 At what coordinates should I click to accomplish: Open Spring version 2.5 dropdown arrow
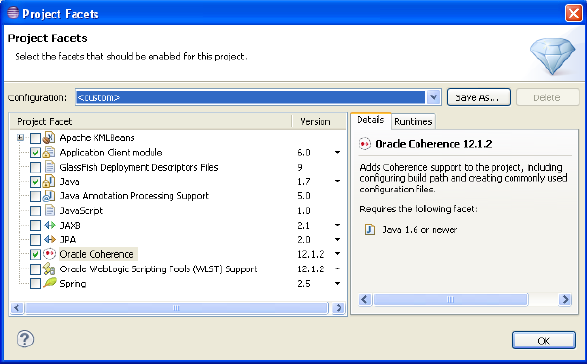pyautogui.click(x=337, y=283)
